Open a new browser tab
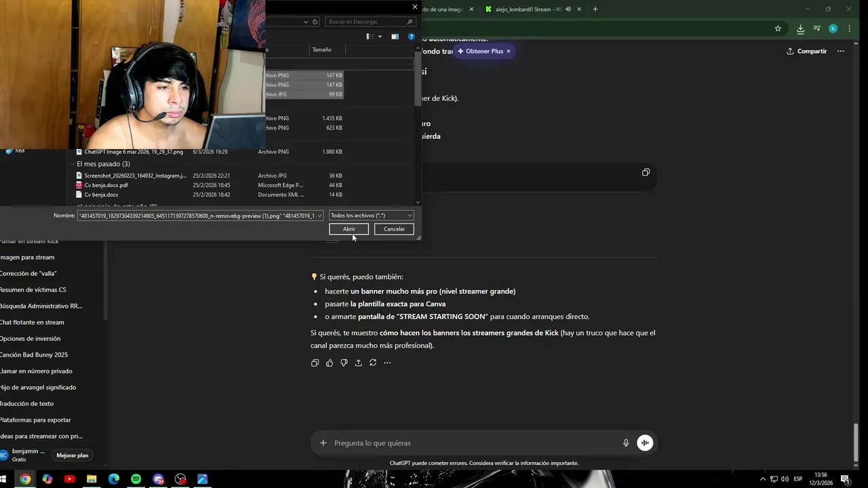The height and width of the screenshot is (488, 868). tap(595, 9)
